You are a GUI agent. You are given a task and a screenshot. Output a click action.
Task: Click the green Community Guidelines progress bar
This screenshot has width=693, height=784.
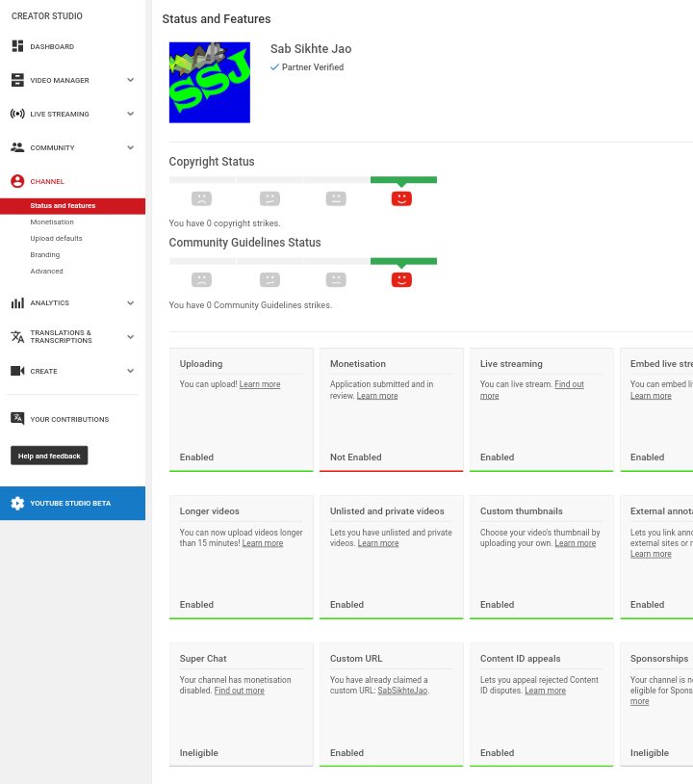pyautogui.click(x=403, y=261)
